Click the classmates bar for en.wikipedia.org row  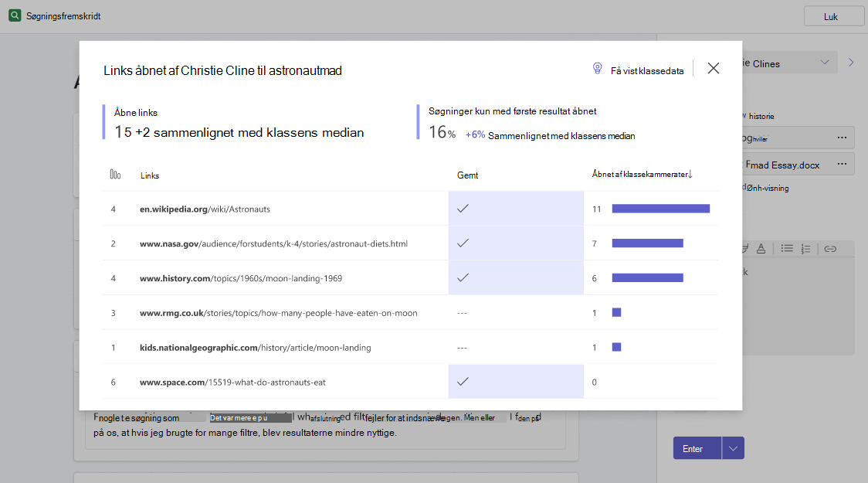(x=661, y=208)
